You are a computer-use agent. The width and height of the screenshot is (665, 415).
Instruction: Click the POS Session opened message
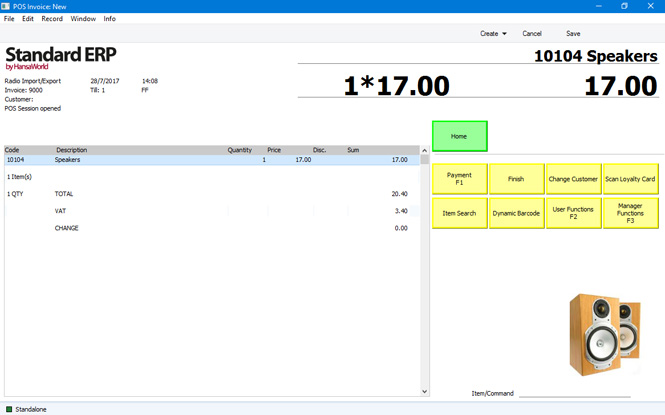(33, 109)
